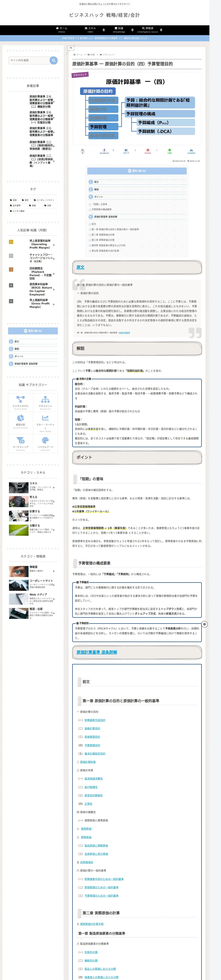Open the 知識 navigation menu item
The width and height of the screenshot is (221, 980).
click(x=119, y=30)
